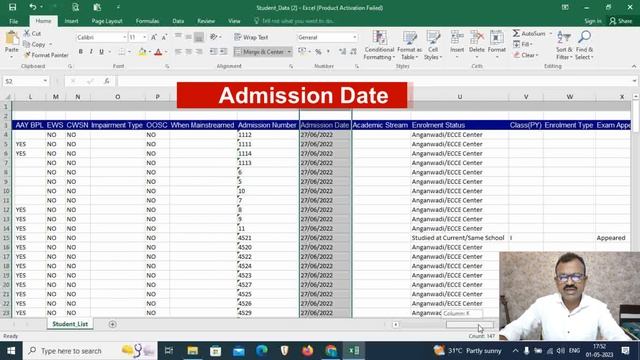
Task: Click Decrease Decimal icon
Action: 353,52
